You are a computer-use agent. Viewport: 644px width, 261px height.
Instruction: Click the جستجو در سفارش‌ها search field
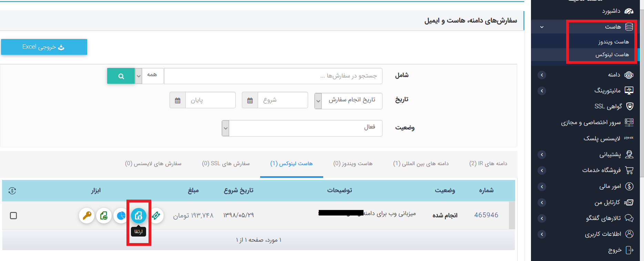tap(273, 76)
